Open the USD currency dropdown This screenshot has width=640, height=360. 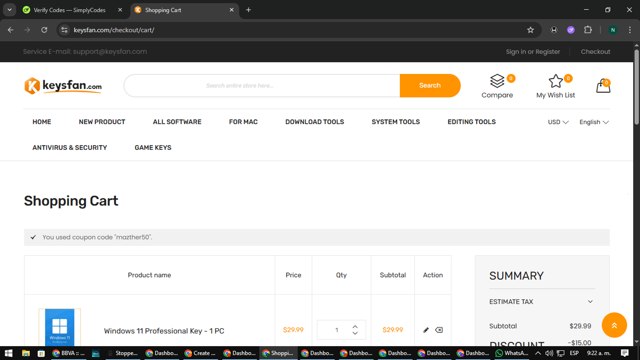558,122
